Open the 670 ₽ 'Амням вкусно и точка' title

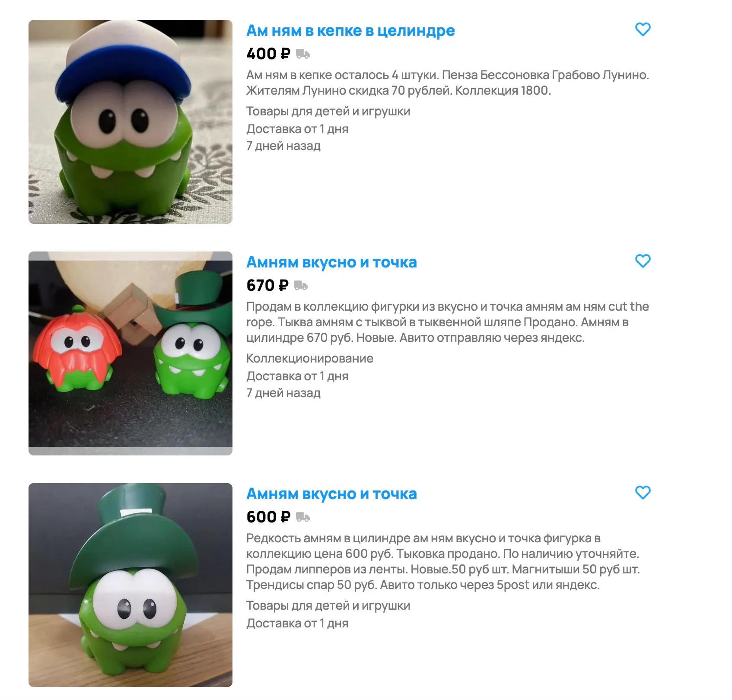[331, 262]
